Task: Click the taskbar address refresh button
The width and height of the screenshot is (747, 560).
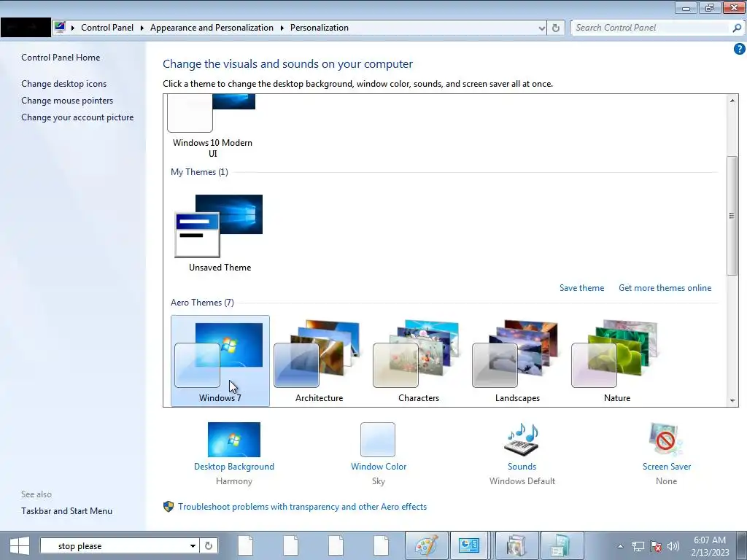Action: tap(209, 545)
